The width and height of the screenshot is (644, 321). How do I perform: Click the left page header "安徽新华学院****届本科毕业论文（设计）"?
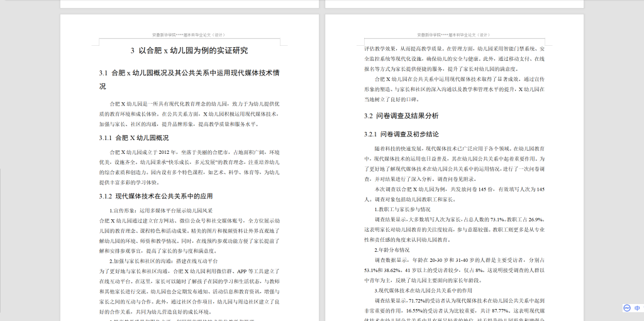[189, 35]
